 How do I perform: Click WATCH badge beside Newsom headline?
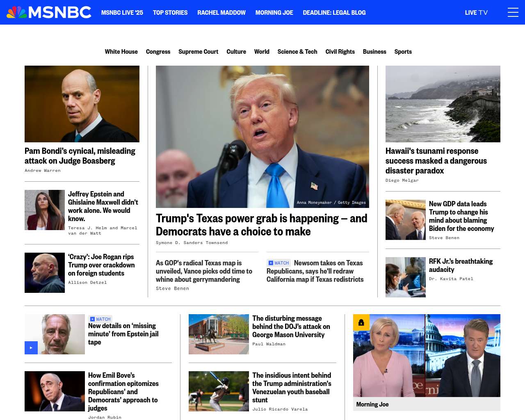pos(279,263)
